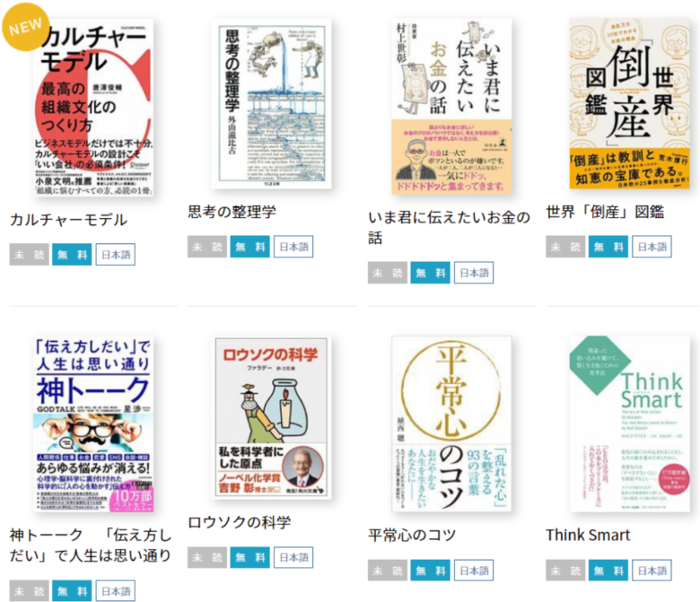
Task: Open the 思考の整理学 book cover
Action: [271, 103]
